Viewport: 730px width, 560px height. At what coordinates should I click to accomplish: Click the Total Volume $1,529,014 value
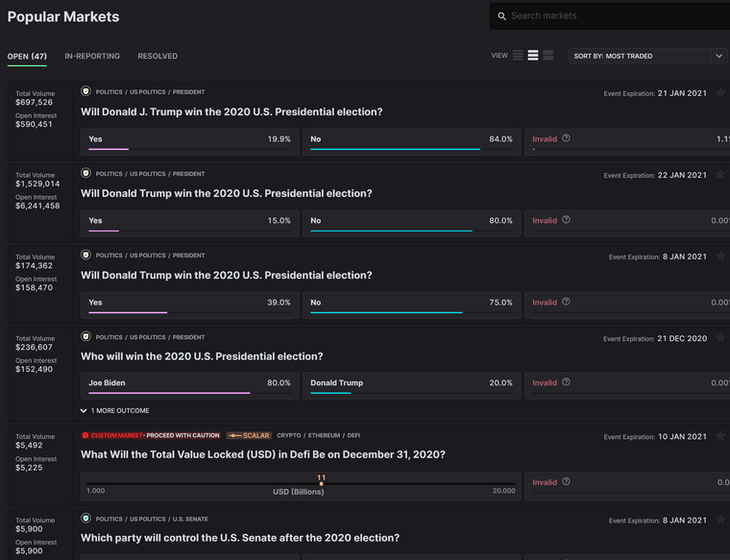tap(37, 183)
